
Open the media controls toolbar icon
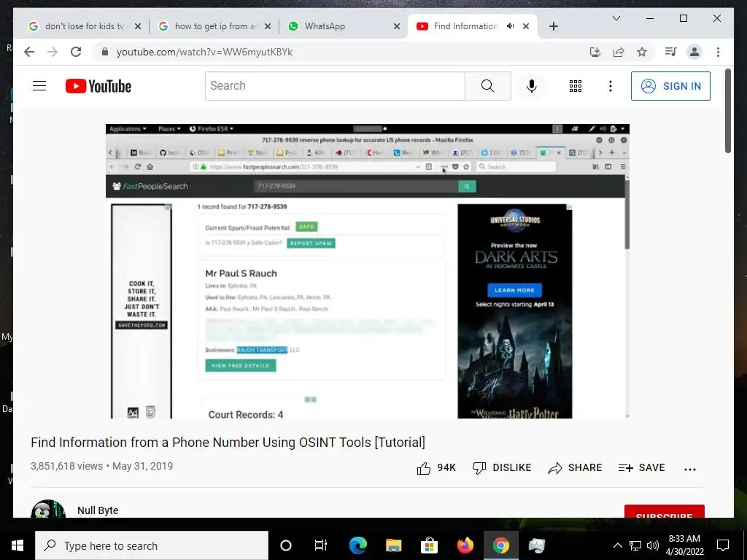pos(671,52)
